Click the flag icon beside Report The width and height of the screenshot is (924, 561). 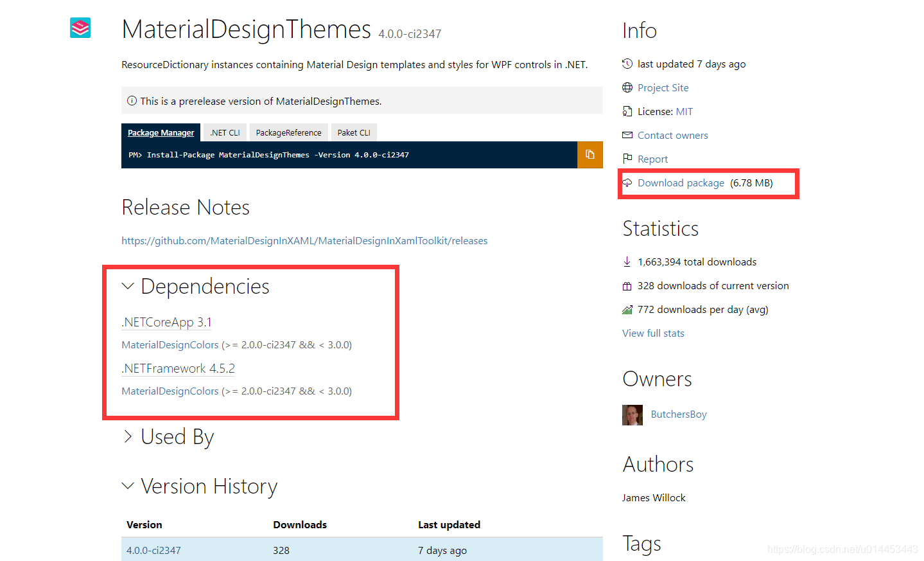(627, 159)
